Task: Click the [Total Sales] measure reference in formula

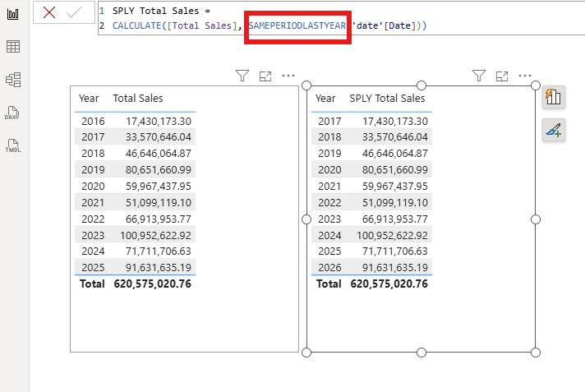Action: 202,25
